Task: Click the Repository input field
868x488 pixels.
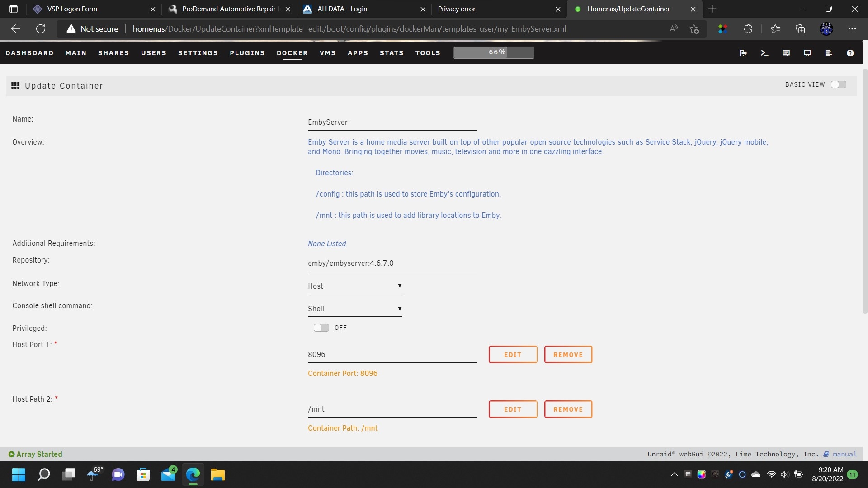Action: tap(392, 263)
